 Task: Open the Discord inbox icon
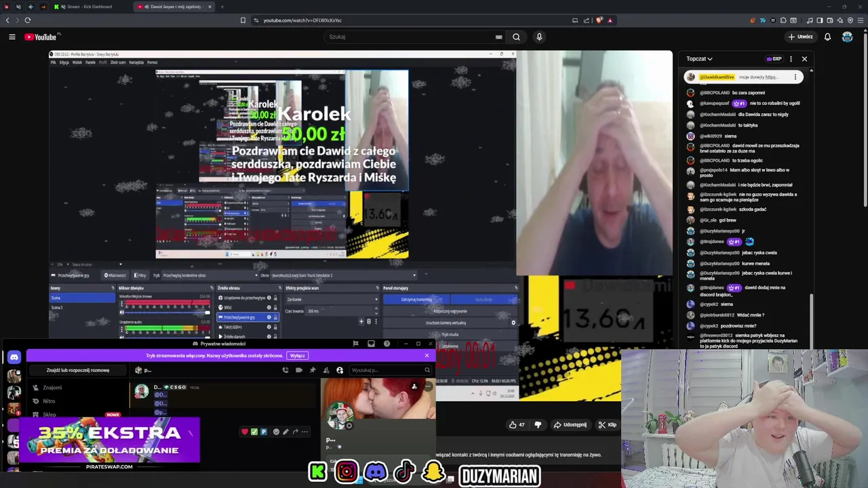371,344
